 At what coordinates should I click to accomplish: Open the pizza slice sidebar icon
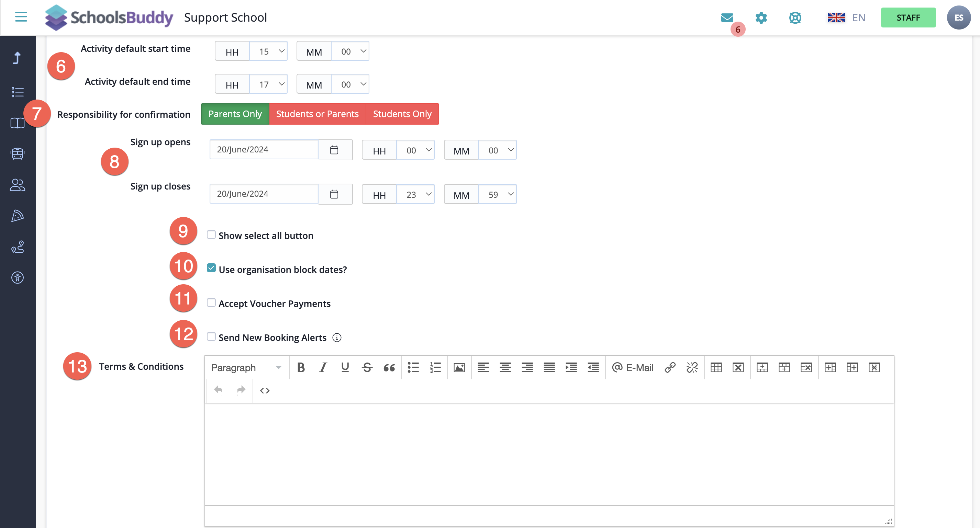(x=18, y=216)
